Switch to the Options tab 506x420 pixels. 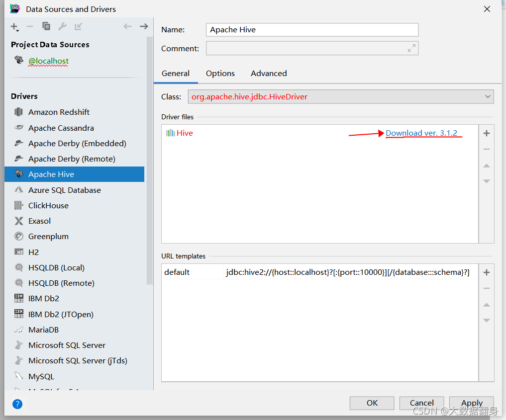[220, 74]
